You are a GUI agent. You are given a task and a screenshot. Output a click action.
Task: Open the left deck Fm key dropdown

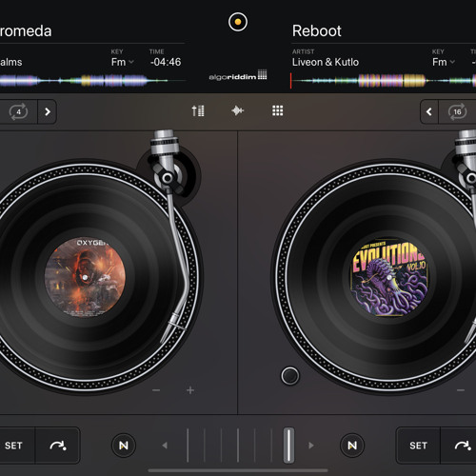tap(122, 62)
